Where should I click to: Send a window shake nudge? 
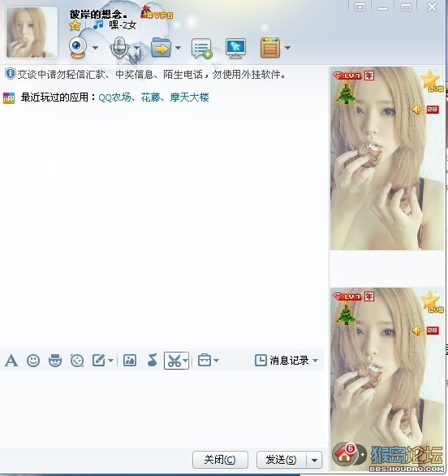point(77,361)
